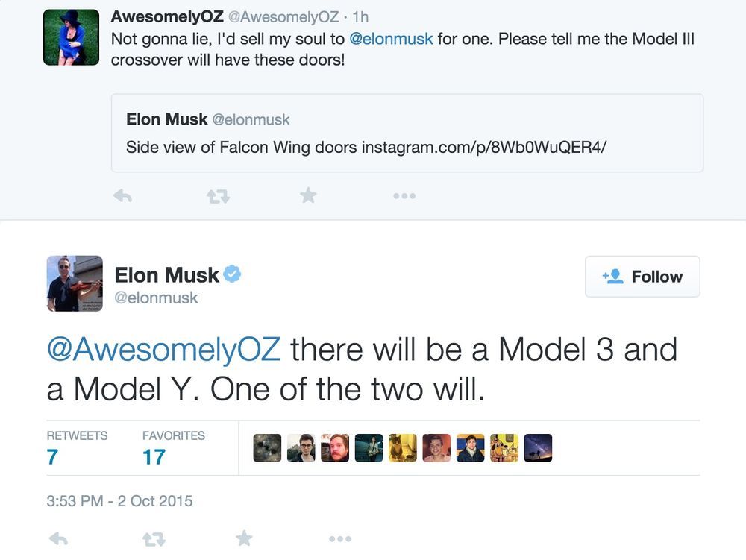Reply to AwesomelyOZ's tweet using the reply arrow
Viewport: 746px width, 560px height.
point(123,196)
